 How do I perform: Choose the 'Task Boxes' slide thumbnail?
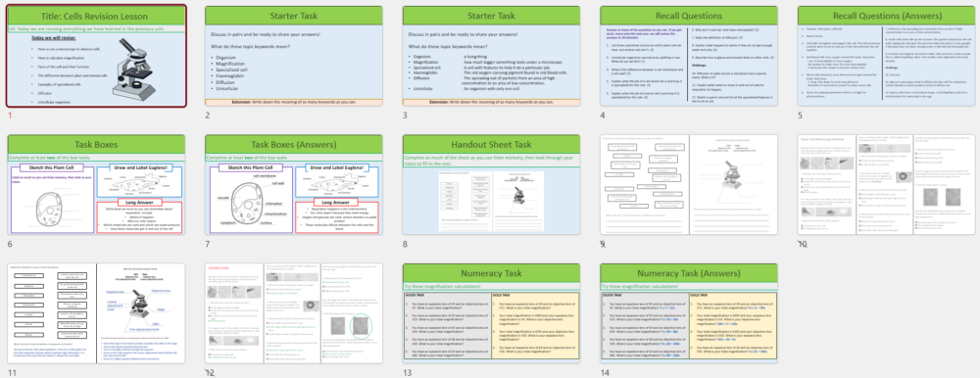(96, 184)
